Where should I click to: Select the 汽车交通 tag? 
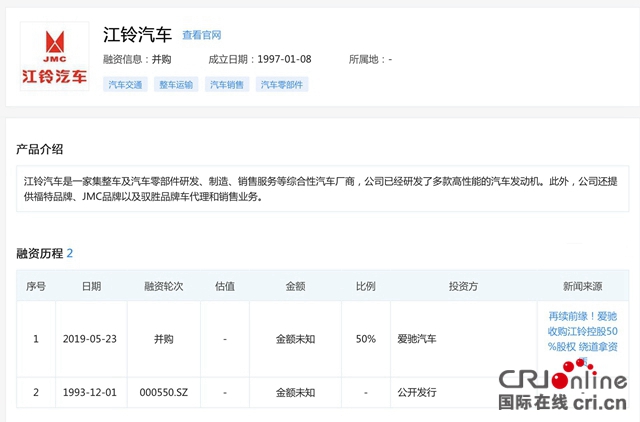tap(125, 84)
